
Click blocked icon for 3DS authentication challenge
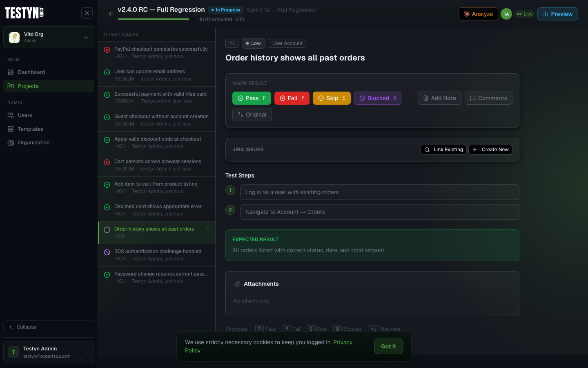coord(107,252)
